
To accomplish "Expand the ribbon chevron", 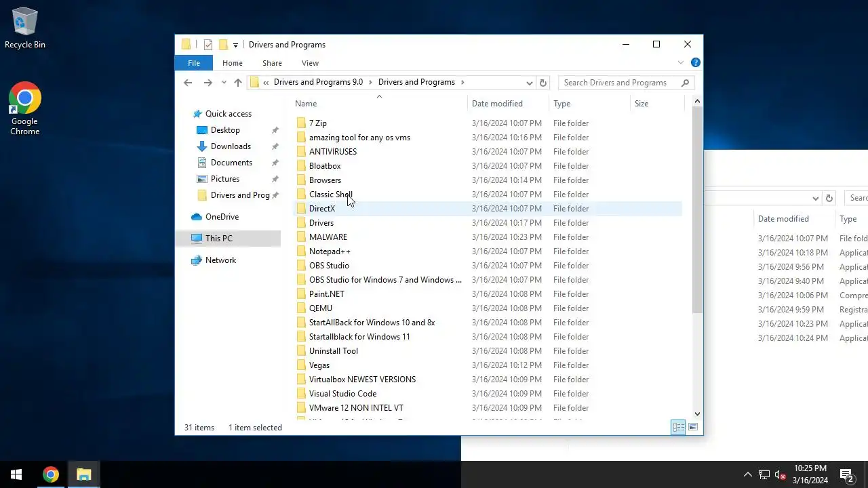I will point(681,62).
